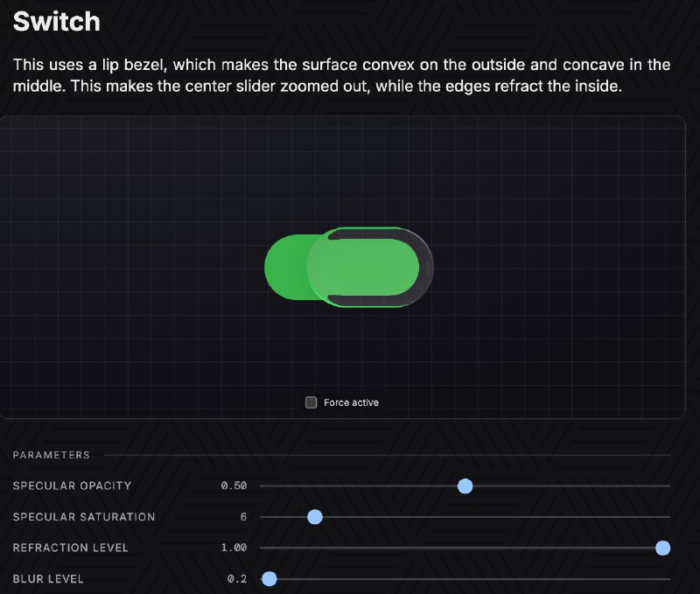Image resolution: width=700 pixels, height=594 pixels.
Task: Click the Force active label text
Action: (x=350, y=402)
